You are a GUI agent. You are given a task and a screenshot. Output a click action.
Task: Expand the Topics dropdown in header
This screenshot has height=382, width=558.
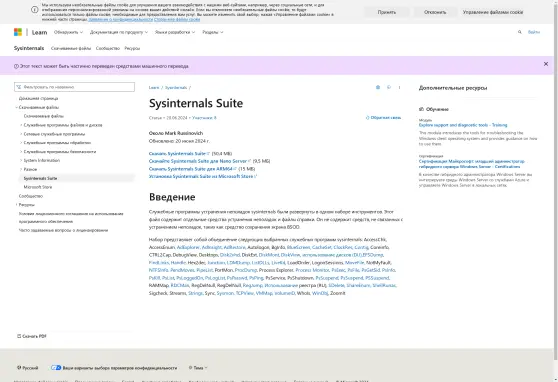point(213,32)
